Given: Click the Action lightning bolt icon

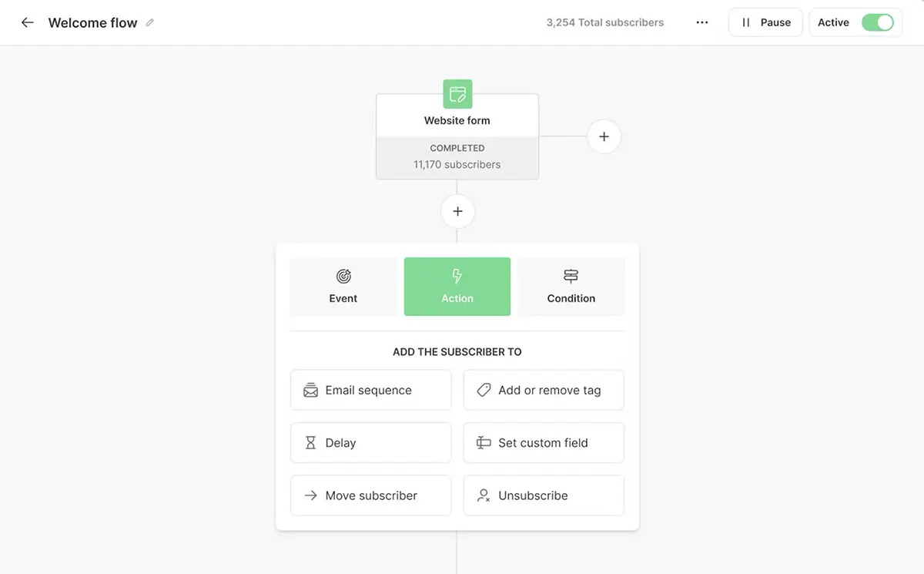Looking at the screenshot, I should [457, 276].
